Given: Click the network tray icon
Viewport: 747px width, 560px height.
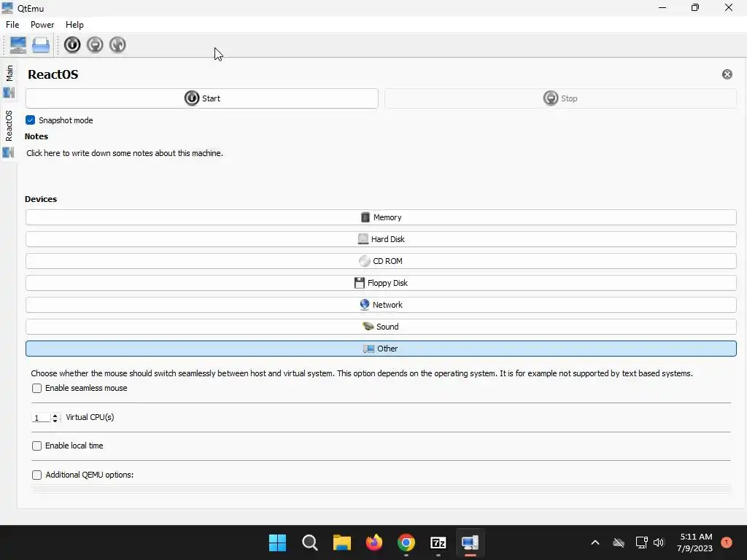Looking at the screenshot, I should pyautogui.click(x=641, y=542).
